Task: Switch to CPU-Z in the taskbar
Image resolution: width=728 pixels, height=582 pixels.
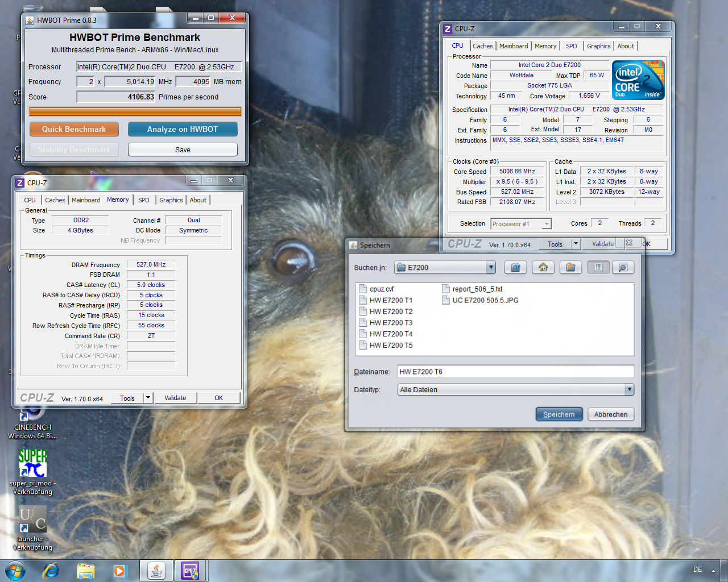Action: point(190,571)
